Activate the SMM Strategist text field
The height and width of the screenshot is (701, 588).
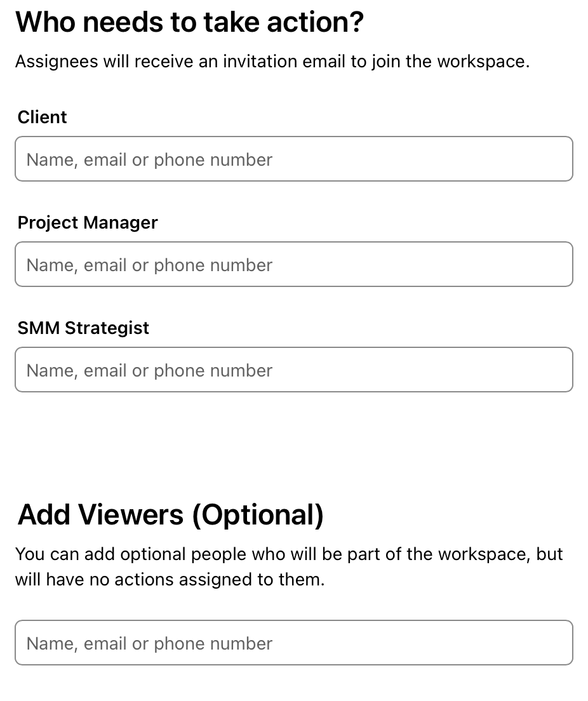pos(294,370)
